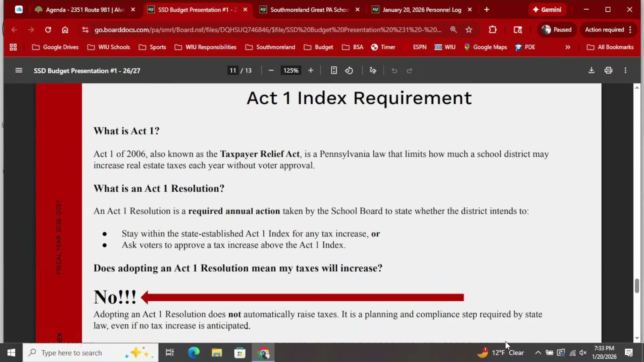This screenshot has height=362, width=644.
Task: Rotate the PDF counterclockwise
Action: coord(349,70)
